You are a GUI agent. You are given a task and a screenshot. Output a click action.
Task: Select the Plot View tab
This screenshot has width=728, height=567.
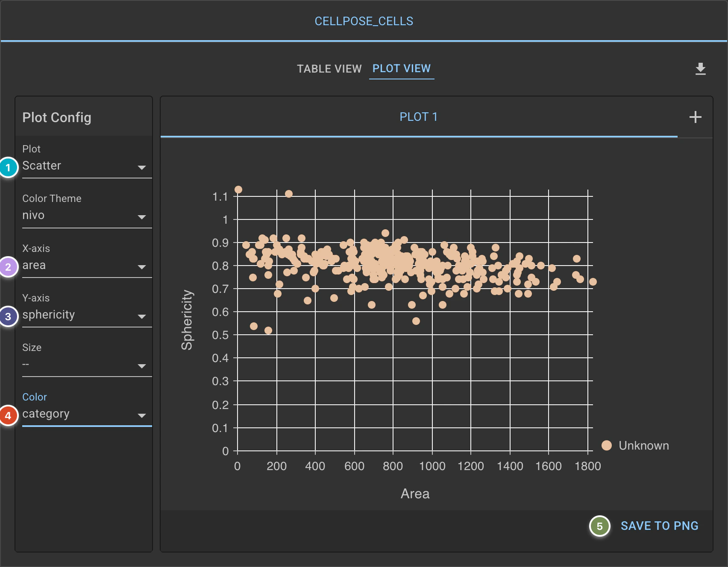402,69
